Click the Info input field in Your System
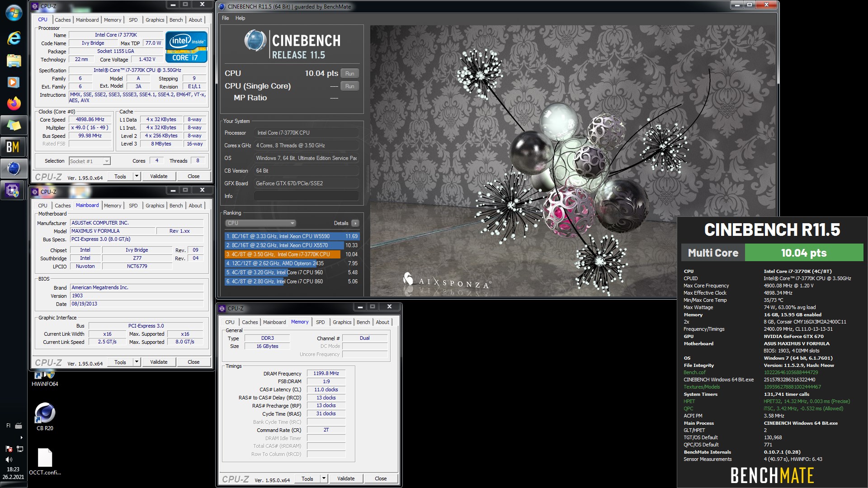 click(x=306, y=196)
